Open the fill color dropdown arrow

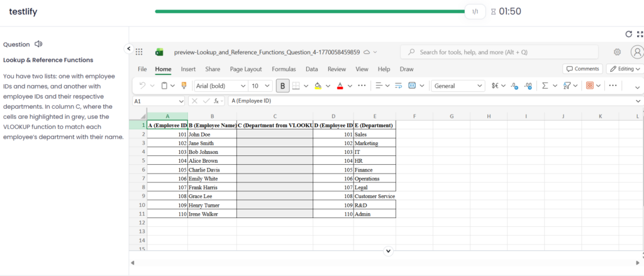pyautogui.click(x=328, y=86)
